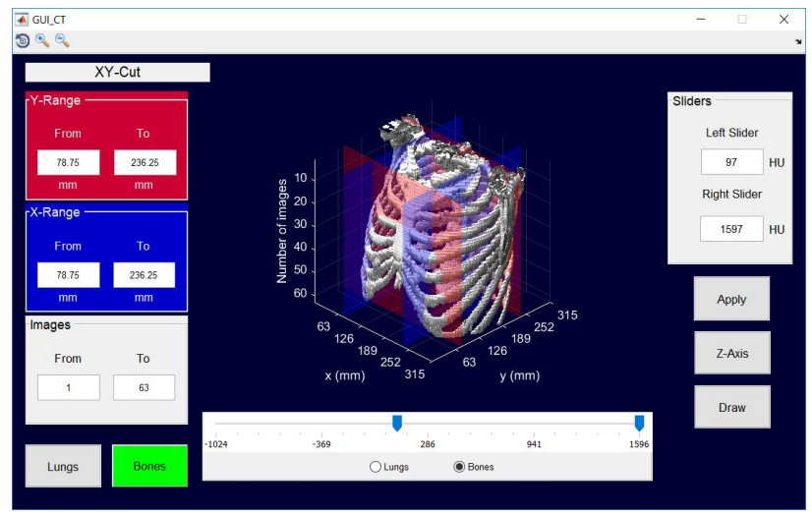Select the Lungs radio button

pos(376,467)
